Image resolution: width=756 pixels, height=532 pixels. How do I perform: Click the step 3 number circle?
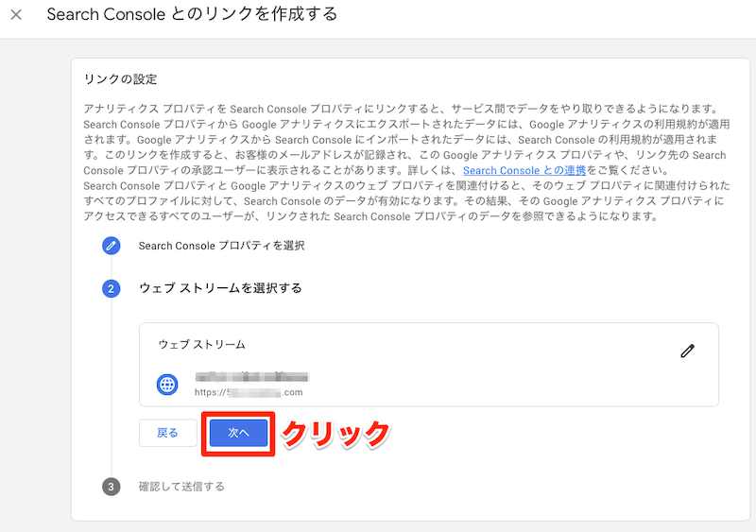point(112,487)
